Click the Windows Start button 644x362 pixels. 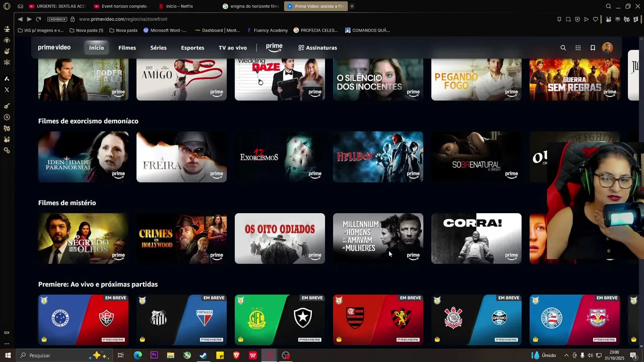8,355
